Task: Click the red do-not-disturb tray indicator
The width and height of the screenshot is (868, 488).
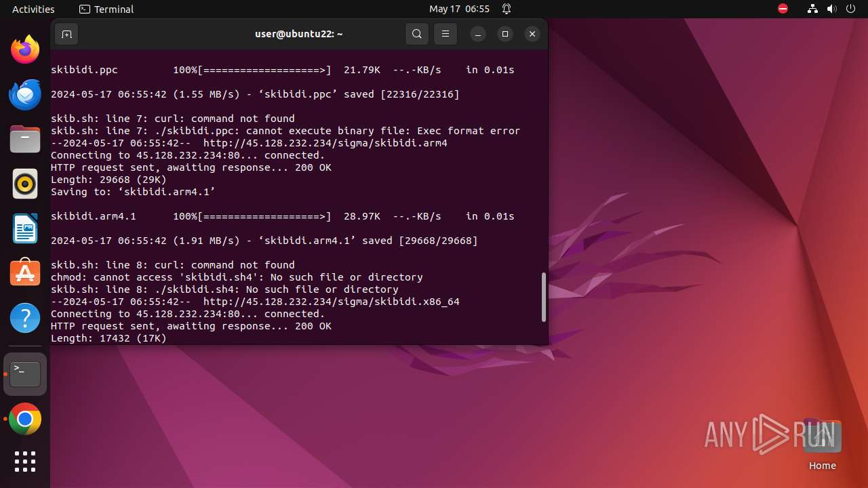Action: (783, 9)
